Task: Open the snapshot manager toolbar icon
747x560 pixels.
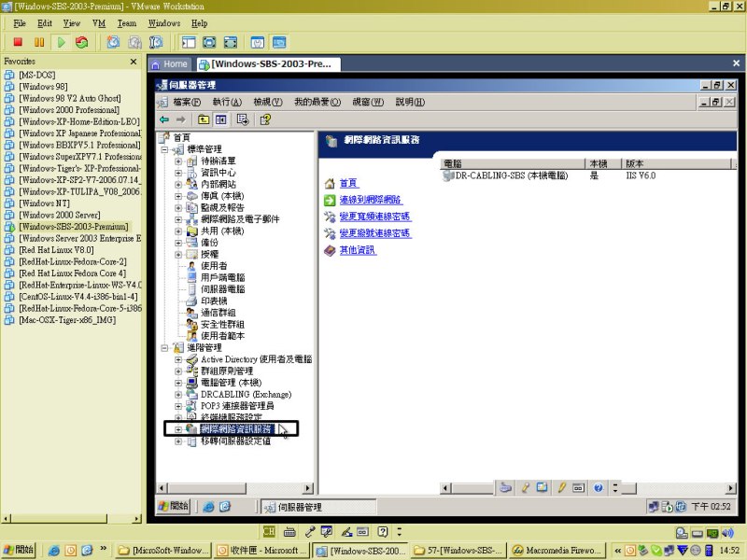Action: [156, 42]
